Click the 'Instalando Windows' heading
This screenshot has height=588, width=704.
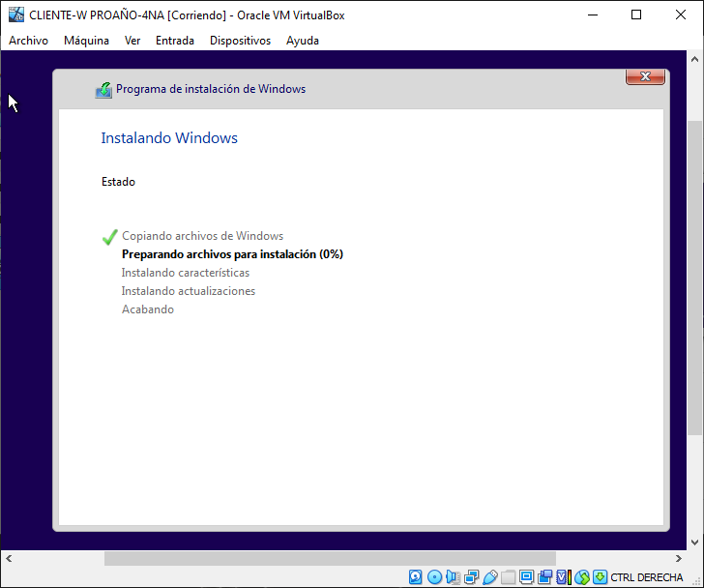[x=169, y=137]
